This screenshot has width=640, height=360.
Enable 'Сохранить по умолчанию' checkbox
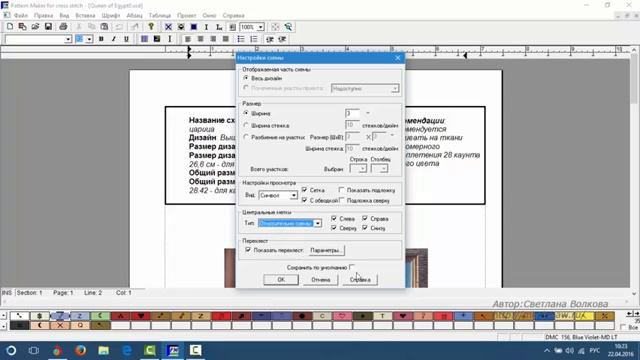352,267
